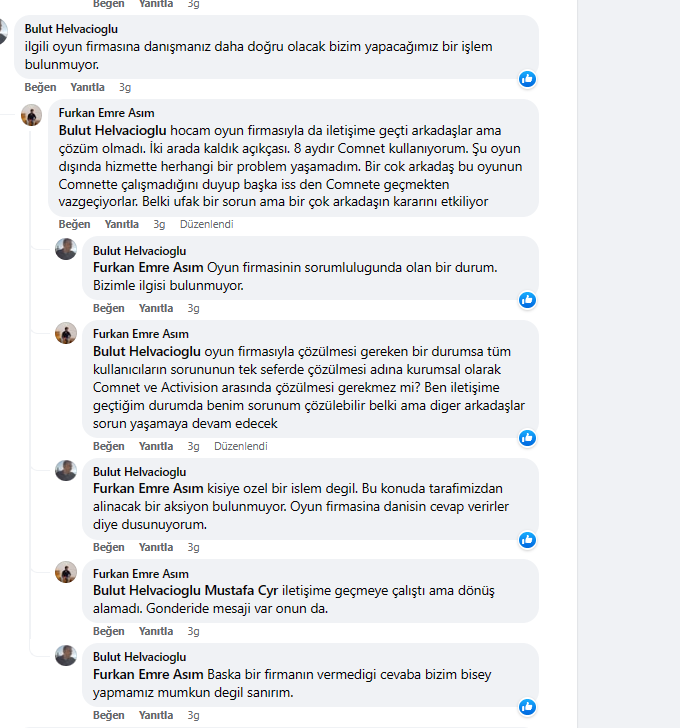
Task: Click Yanıtla under 'Bizimle ilgisi bulunmuyor' reply
Action: (x=156, y=308)
